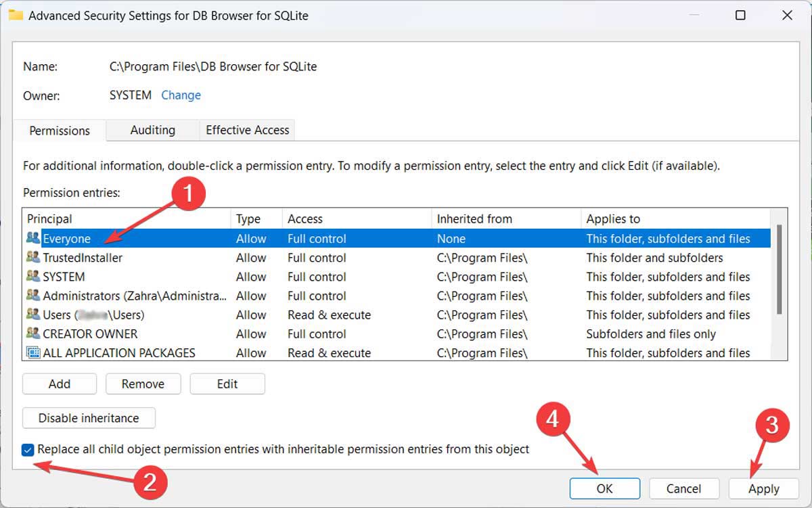
Task: Apply the permission changes
Action: pyautogui.click(x=763, y=488)
